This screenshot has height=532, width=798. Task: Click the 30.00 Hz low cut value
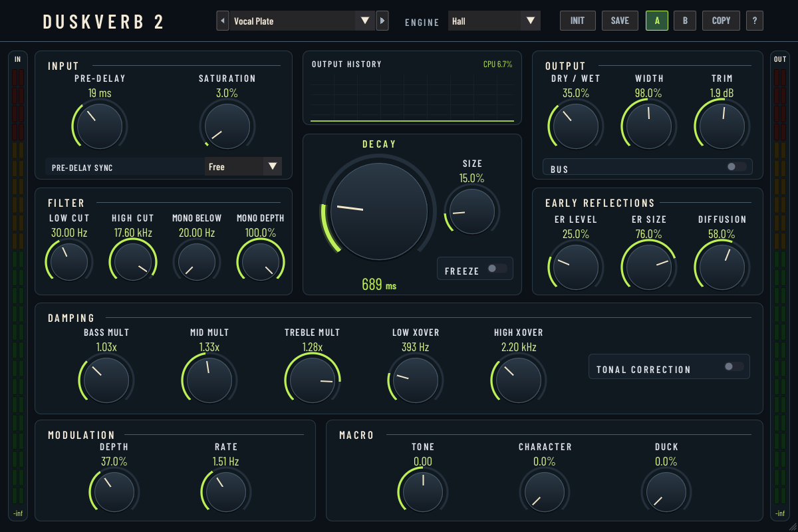[69, 233]
